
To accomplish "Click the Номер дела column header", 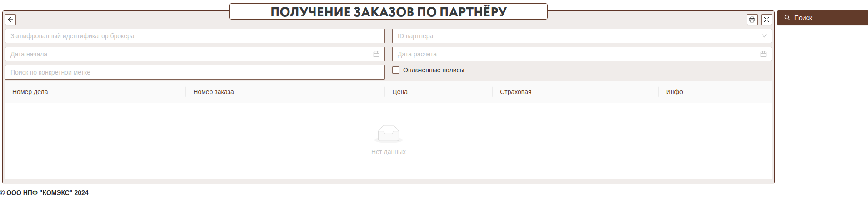I will [x=30, y=92].
